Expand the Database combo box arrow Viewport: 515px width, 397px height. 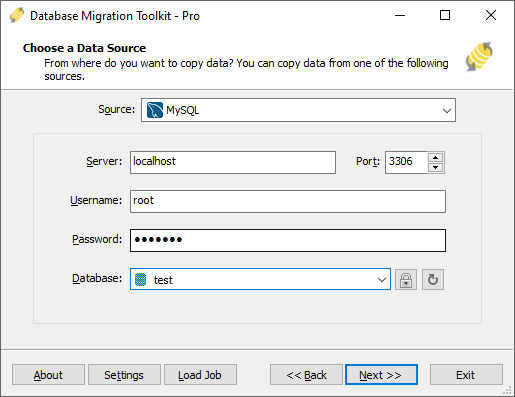tap(382, 280)
